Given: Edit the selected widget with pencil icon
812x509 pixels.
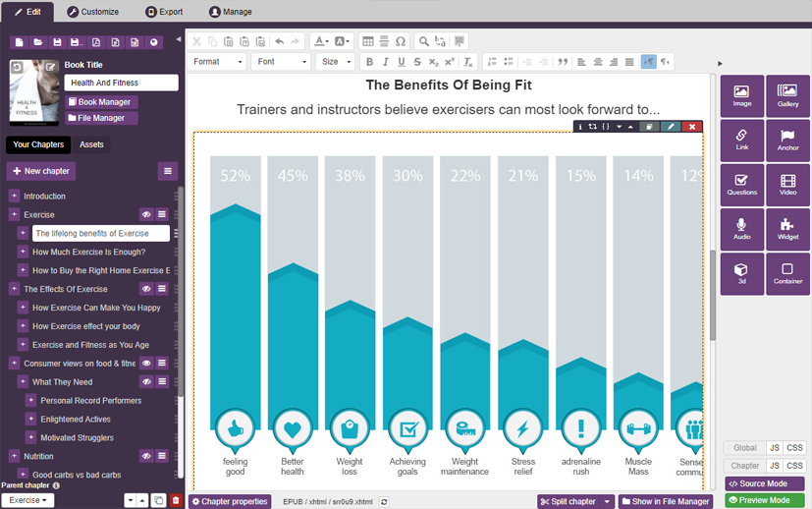Looking at the screenshot, I should tap(670, 127).
